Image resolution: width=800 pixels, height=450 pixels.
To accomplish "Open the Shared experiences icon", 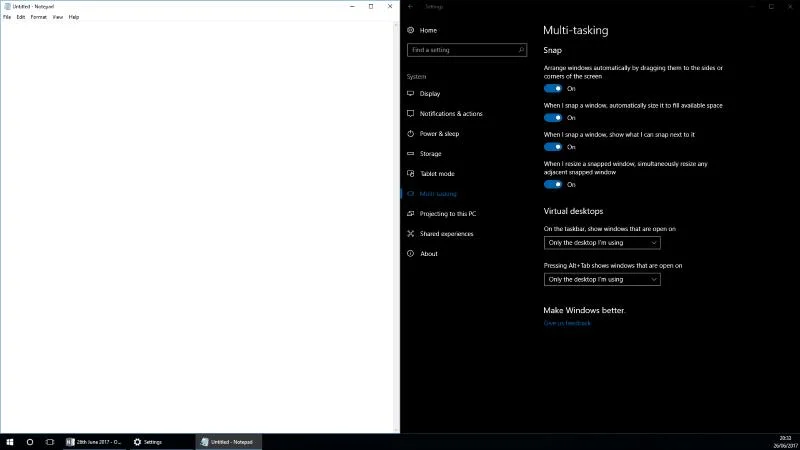I will pos(410,234).
